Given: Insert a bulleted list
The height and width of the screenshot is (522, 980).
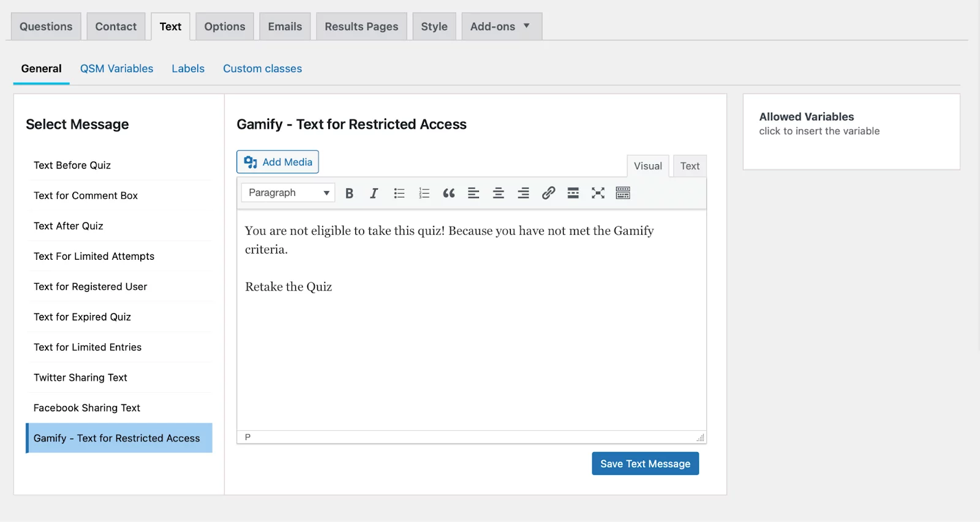Looking at the screenshot, I should tap(399, 193).
